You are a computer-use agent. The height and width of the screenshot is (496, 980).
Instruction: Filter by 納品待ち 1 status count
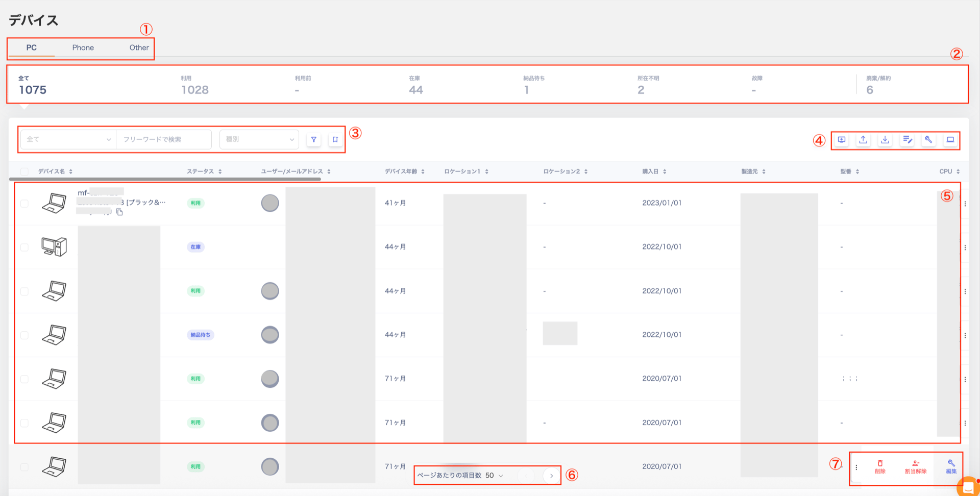coord(534,85)
